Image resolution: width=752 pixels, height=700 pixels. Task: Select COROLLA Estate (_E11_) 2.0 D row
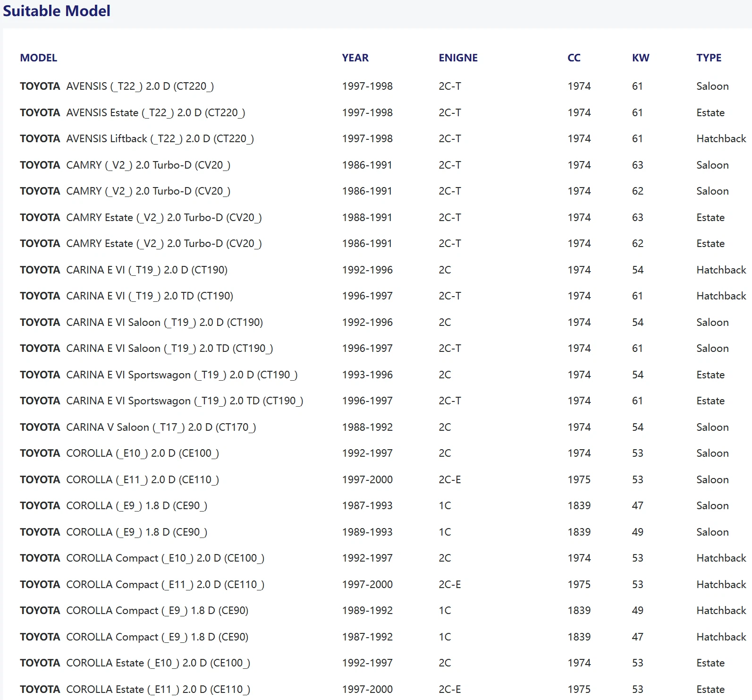click(x=383, y=689)
